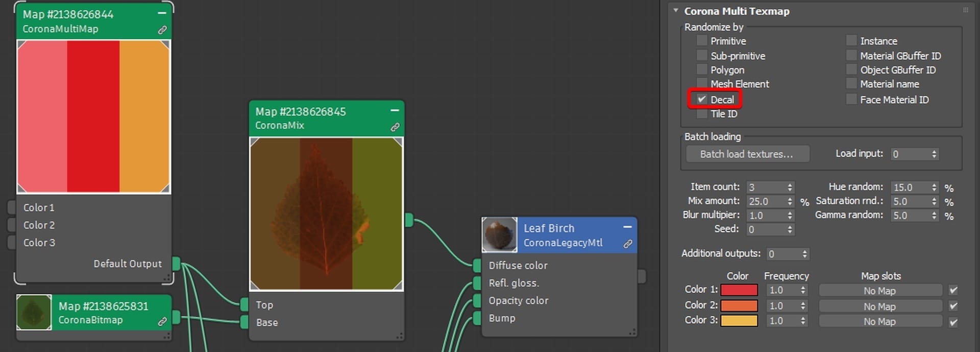Click link icon on CoronaMultiMap node

pos(162,30)
